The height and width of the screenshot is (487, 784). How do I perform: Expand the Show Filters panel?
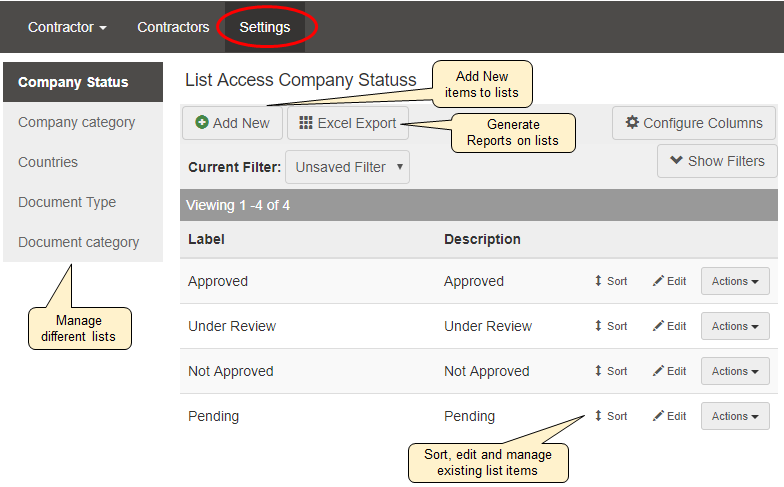717,161
